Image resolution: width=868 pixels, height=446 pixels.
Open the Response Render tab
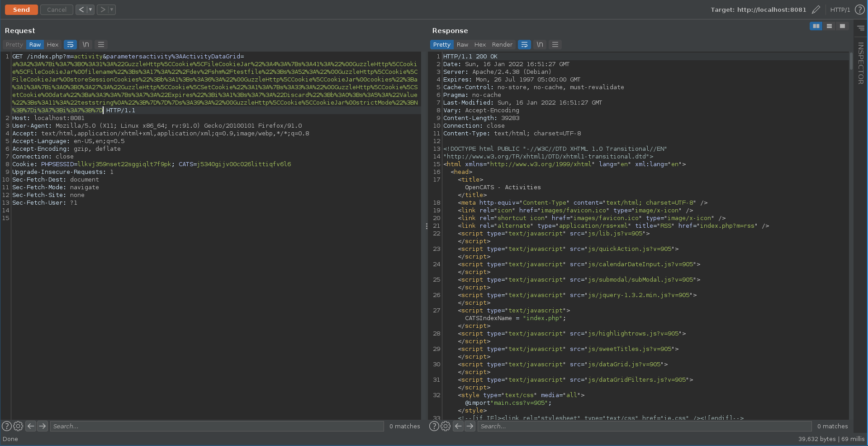point(502,44)
